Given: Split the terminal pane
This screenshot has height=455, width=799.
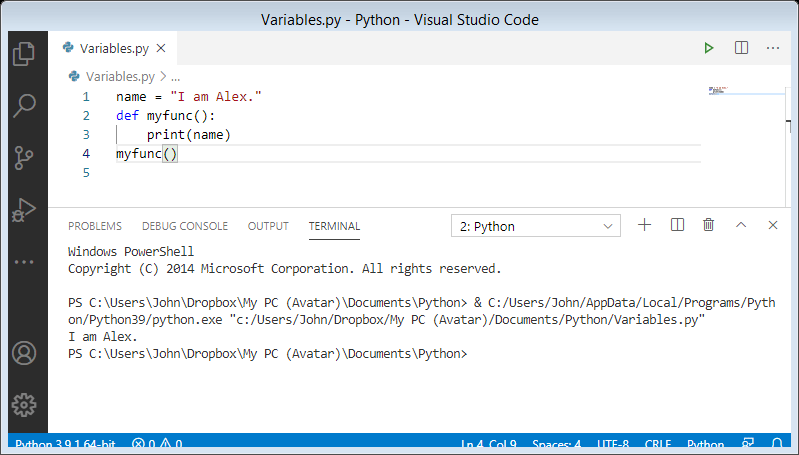Looking at the screenshot, I should (677, 225).
